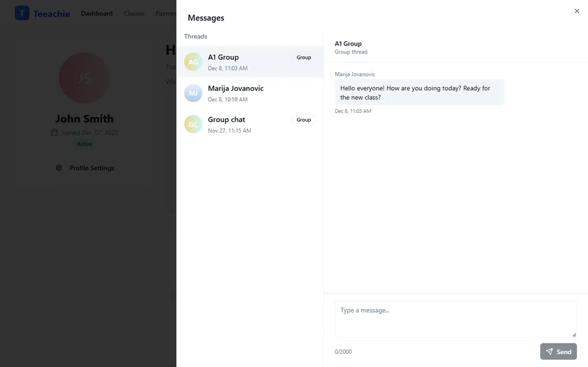Click the gear icon beside Profile Settings
The height and width of the screenshot is (367, 588).
[x=59, y=168]
